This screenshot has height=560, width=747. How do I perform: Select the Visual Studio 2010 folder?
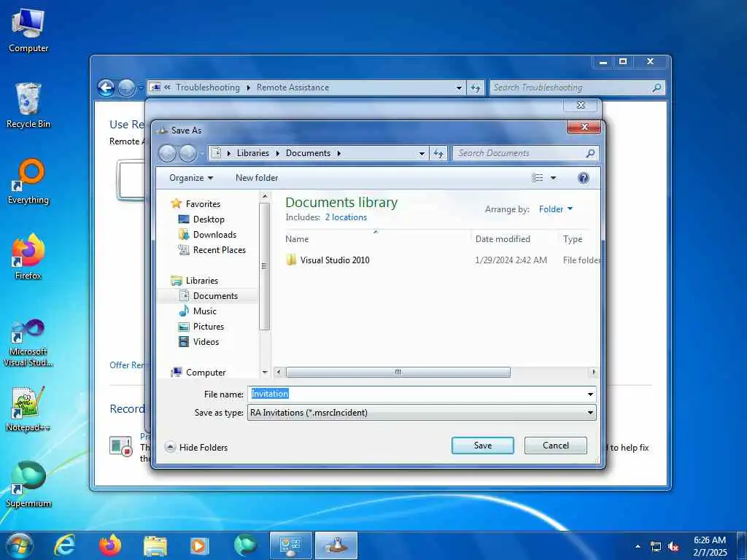[x=334, y=260]
